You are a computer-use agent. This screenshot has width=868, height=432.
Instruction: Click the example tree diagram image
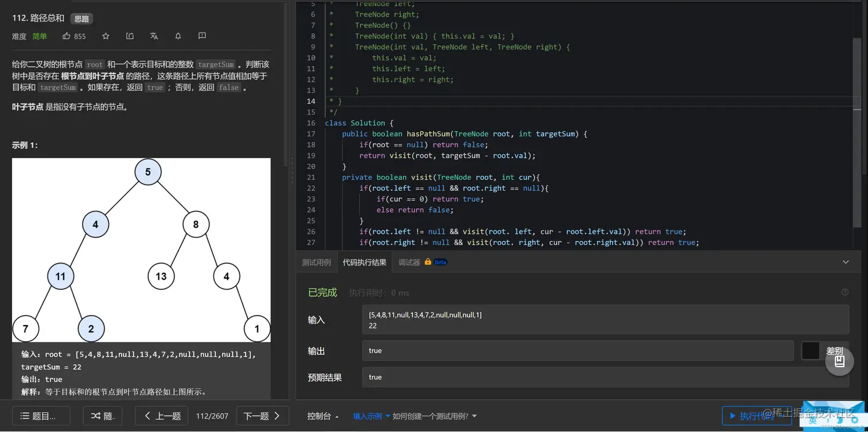pos(141,250)
